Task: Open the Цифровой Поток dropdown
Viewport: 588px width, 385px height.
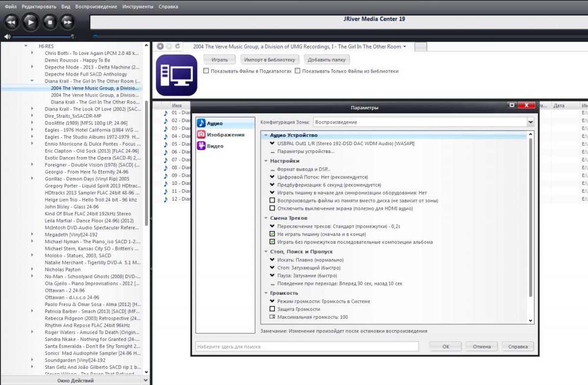Action: click(x=272, y=177)
